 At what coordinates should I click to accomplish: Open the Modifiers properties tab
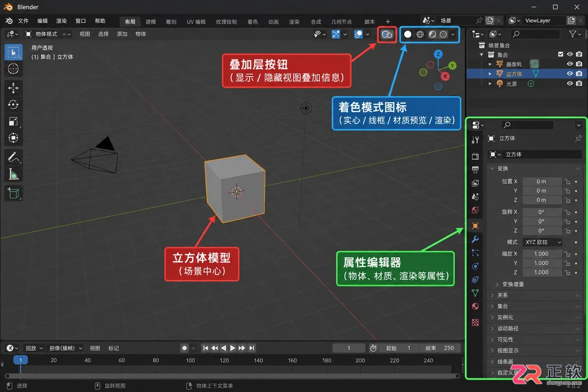pos(475,239)
